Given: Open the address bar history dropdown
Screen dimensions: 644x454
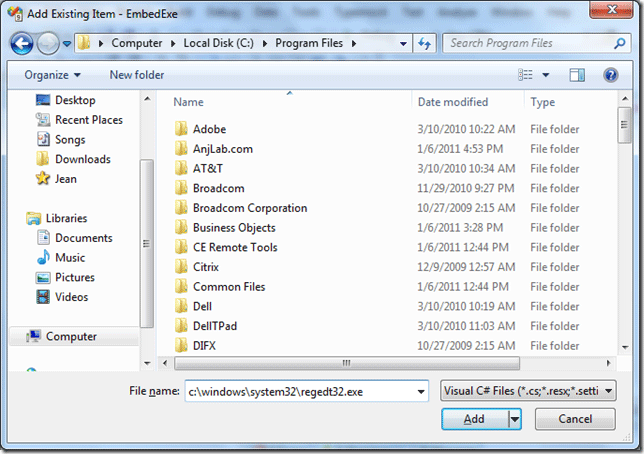Looking at the screenshot, I should pyautogui.click(x=403, y=43).
